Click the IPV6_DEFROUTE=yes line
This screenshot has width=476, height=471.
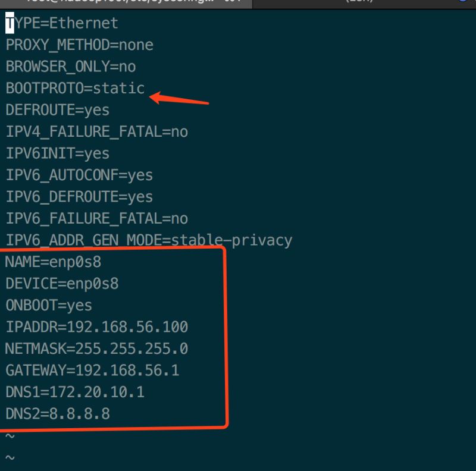pos(80,197)
